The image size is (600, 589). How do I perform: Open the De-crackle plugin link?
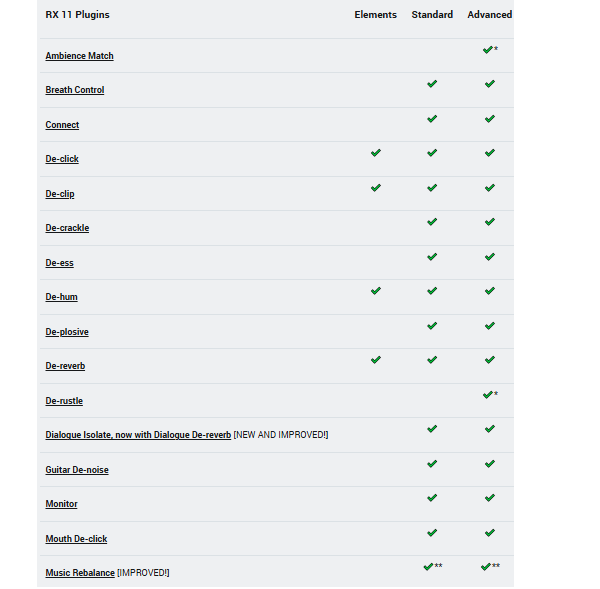[x=67, y=228]
